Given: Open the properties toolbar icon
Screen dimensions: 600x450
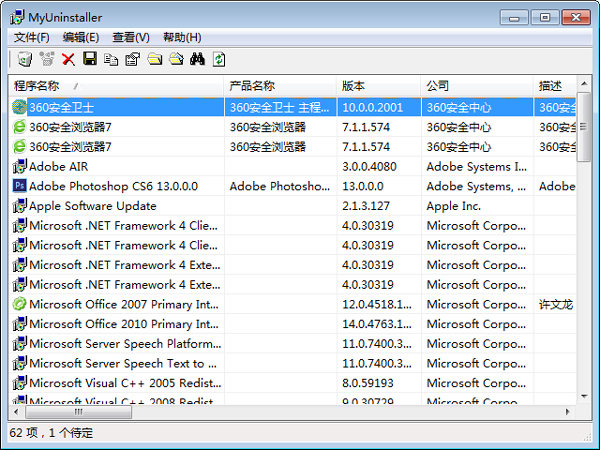Looking at the screenshot, I should click(133, 59).
